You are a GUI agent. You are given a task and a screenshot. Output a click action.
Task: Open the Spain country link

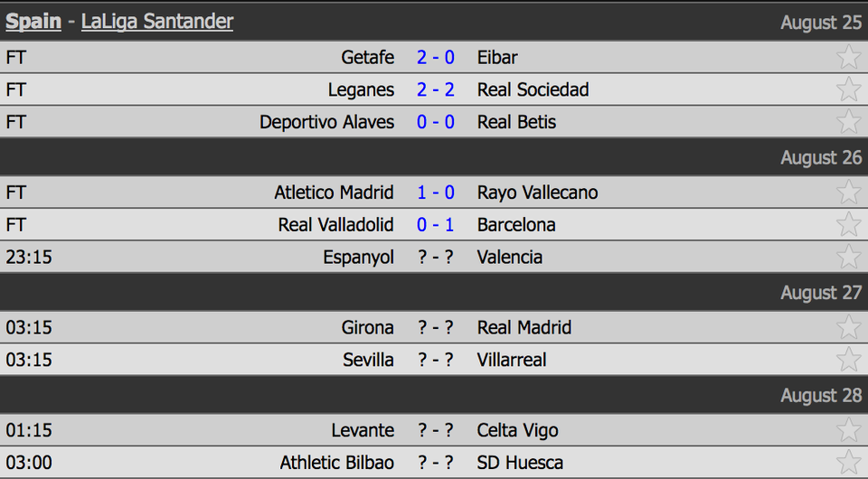(33, 22)
